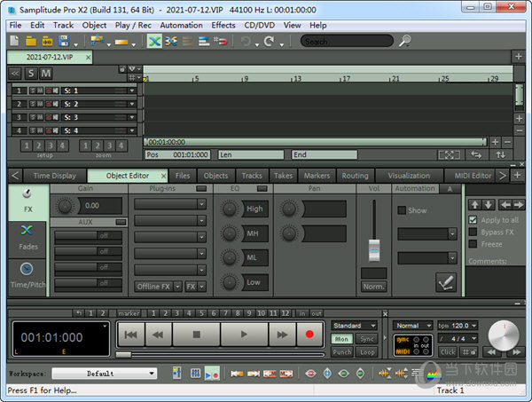Click the Save floppy disk icon

(64, 41)
